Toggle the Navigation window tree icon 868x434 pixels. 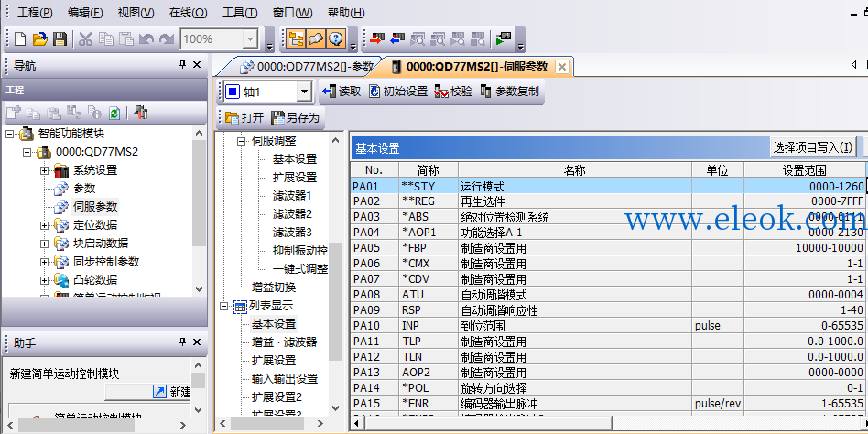(296, 38)
